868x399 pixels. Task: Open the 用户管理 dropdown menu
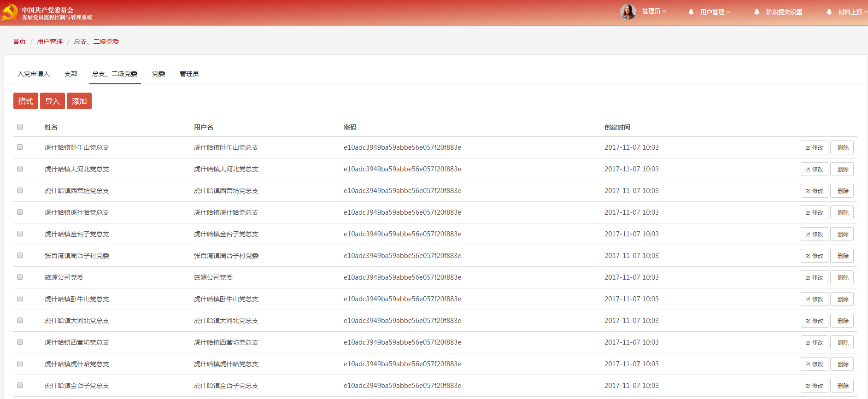715,12
